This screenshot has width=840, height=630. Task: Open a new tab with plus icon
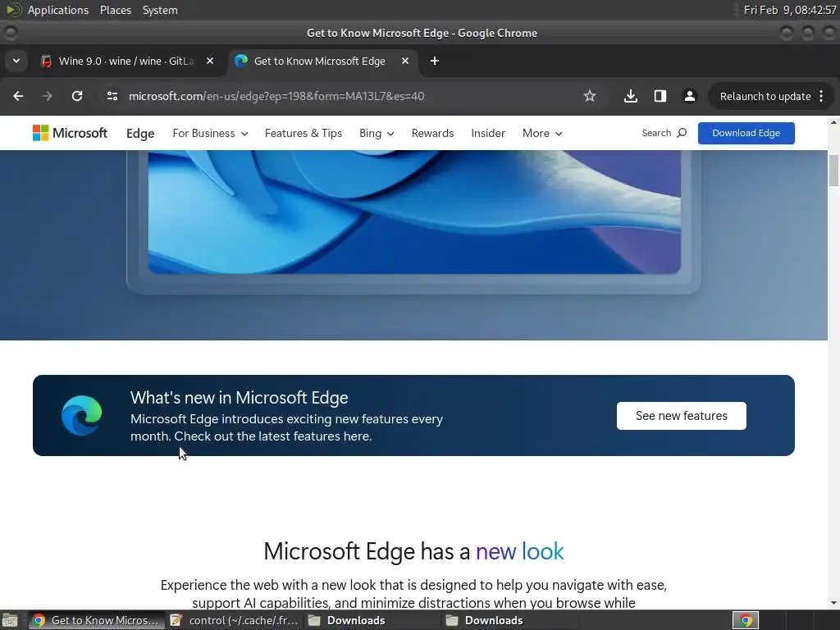click(x=435, y=61)
